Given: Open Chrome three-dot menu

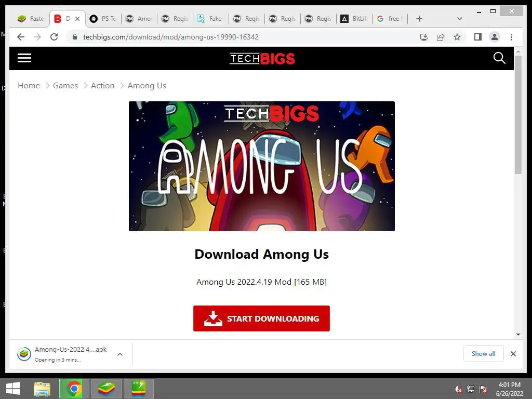Looking at the screenshot, I should [x=511, y=37].
